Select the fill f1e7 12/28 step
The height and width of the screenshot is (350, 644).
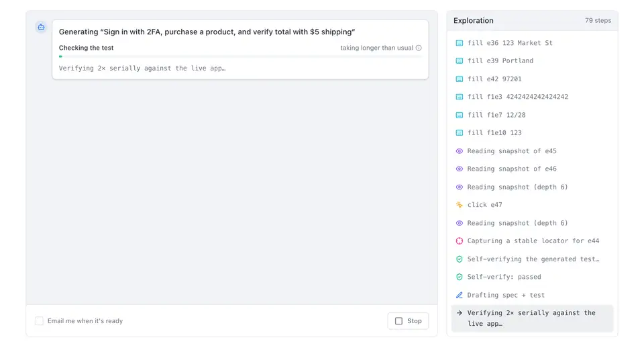(532, 115)
